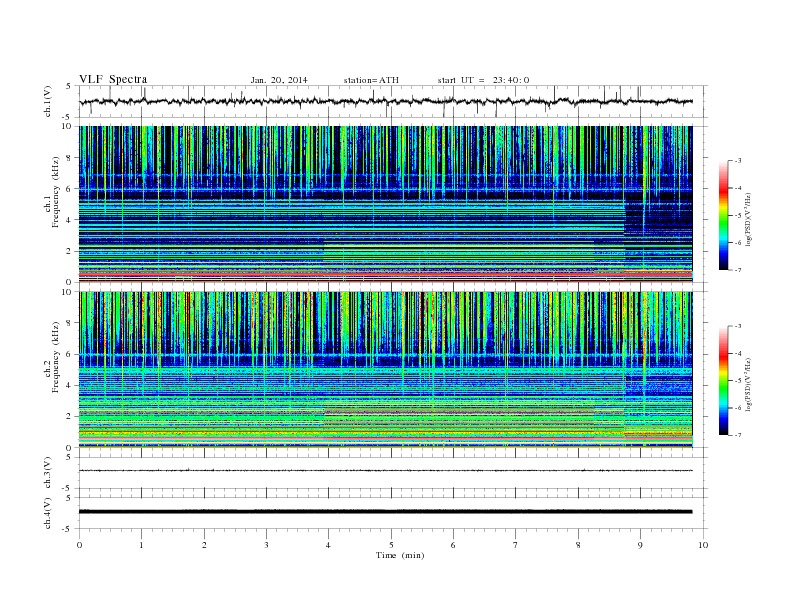The width and height of the screenshot is (792, 612).
Task: Click the '5' tick on ch.1(V) axis
Action: pyautogui.click(x=69, y=86)
